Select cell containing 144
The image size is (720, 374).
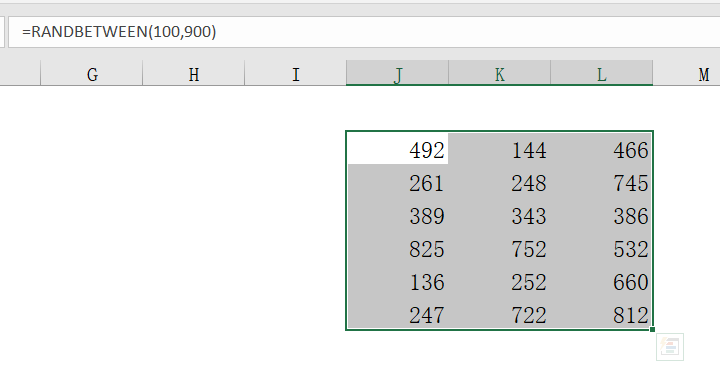pos(500,148)
